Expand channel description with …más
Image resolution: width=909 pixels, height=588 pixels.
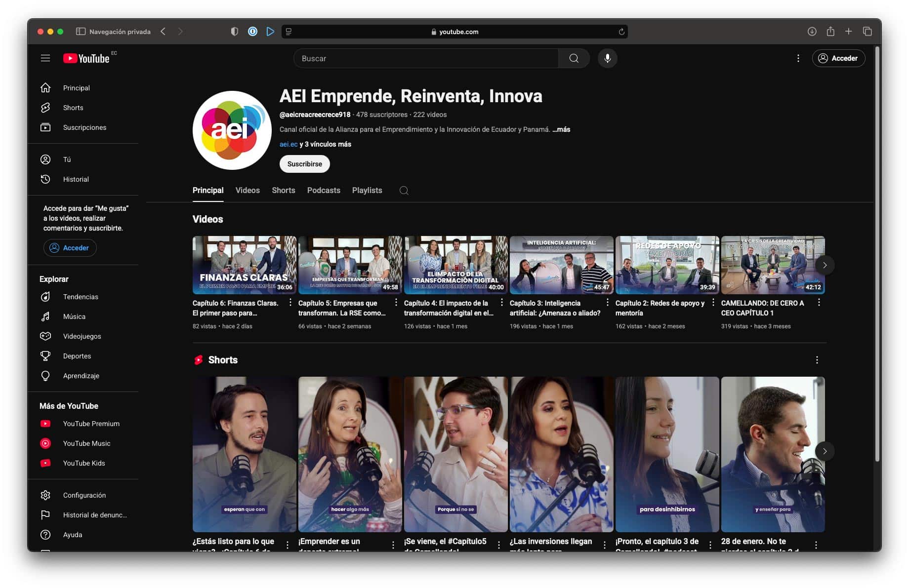(x=561, y=129)
